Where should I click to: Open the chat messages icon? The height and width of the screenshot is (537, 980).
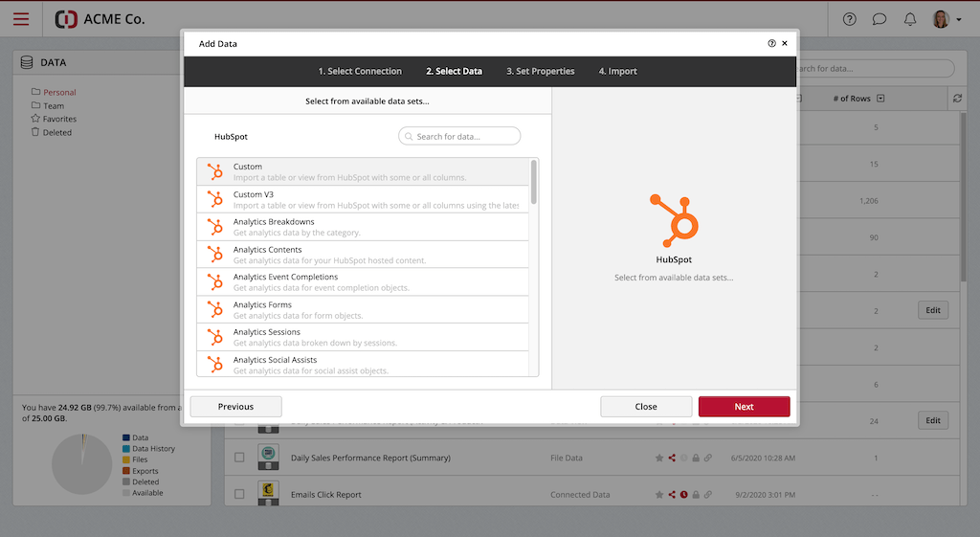[880, 19]
